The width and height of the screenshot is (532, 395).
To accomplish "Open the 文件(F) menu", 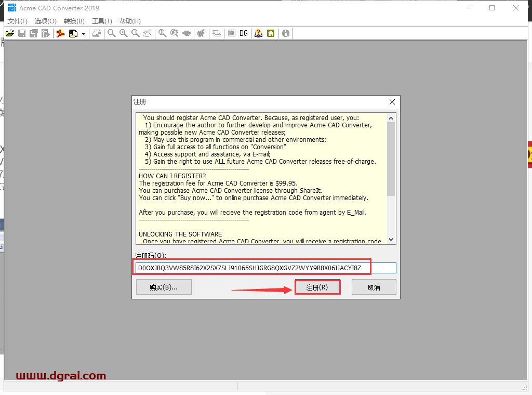I will [18, 21].
